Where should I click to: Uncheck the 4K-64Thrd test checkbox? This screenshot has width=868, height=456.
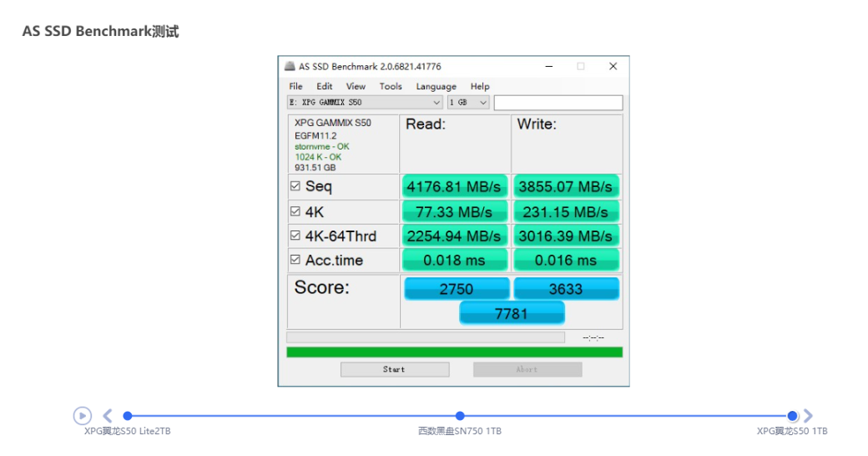click(x=295, y=236)
